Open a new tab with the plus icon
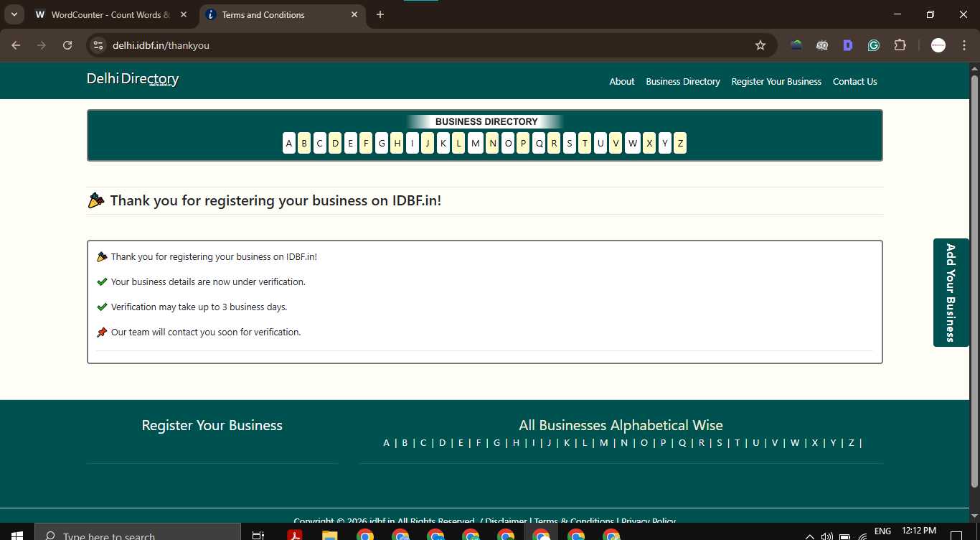The width and height of the screenshot is (980, 540). 380,14
